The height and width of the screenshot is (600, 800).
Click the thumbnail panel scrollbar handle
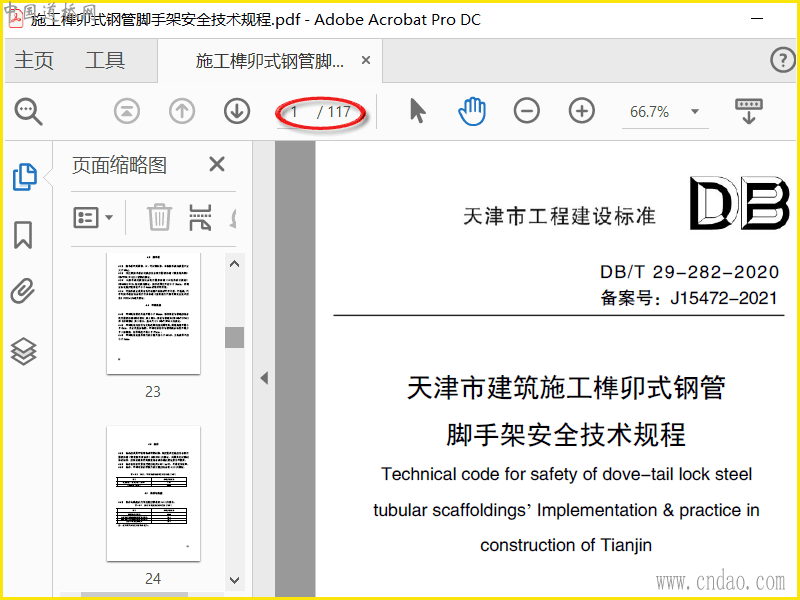(235, 337)
